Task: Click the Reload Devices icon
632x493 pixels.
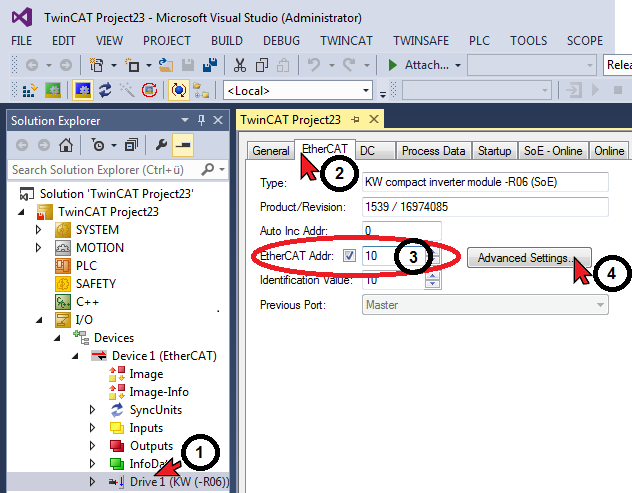Action: pos(106,90)
